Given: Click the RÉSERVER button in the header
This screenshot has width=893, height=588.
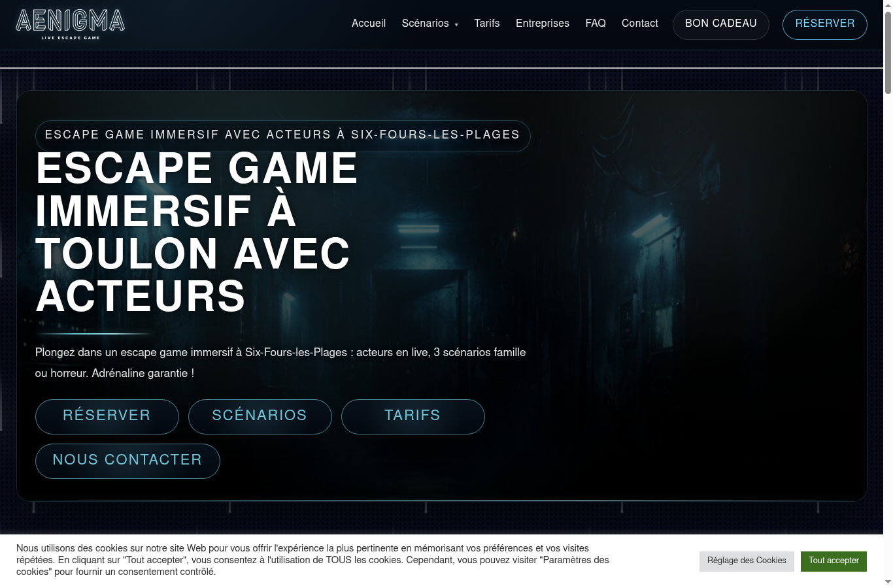Looking at the screenshot, I should coord(825,24).
